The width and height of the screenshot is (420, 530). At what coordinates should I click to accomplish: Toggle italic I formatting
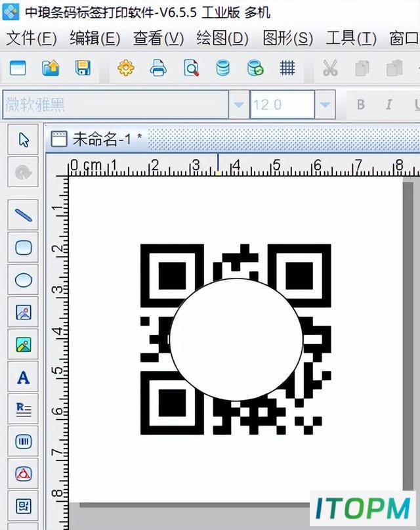pyautogui.click(x=388, y=104)
